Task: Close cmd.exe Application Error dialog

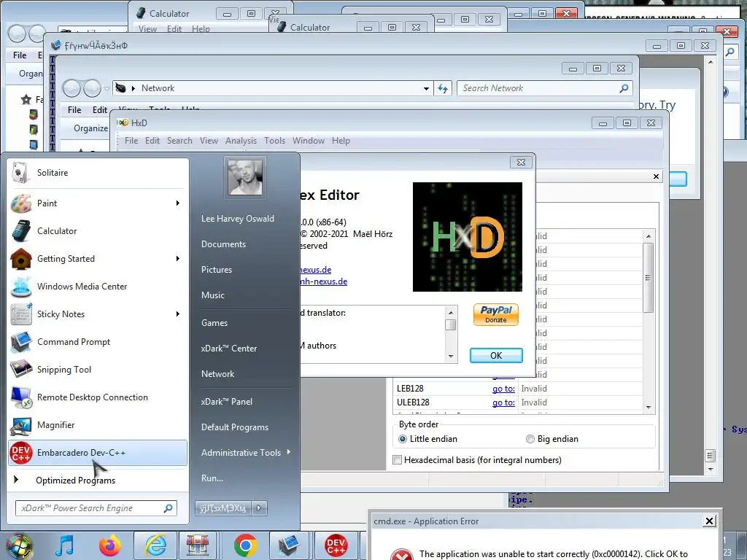Action: click(709, 521)
